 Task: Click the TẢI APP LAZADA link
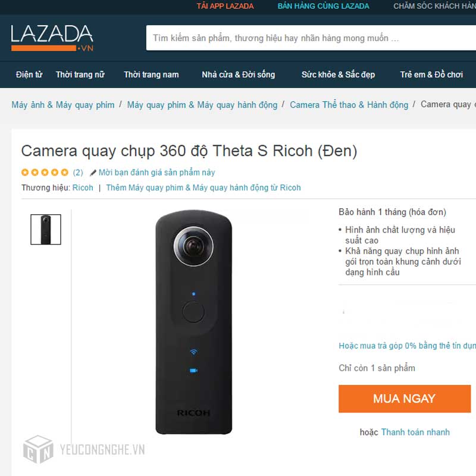pos(225,6)
